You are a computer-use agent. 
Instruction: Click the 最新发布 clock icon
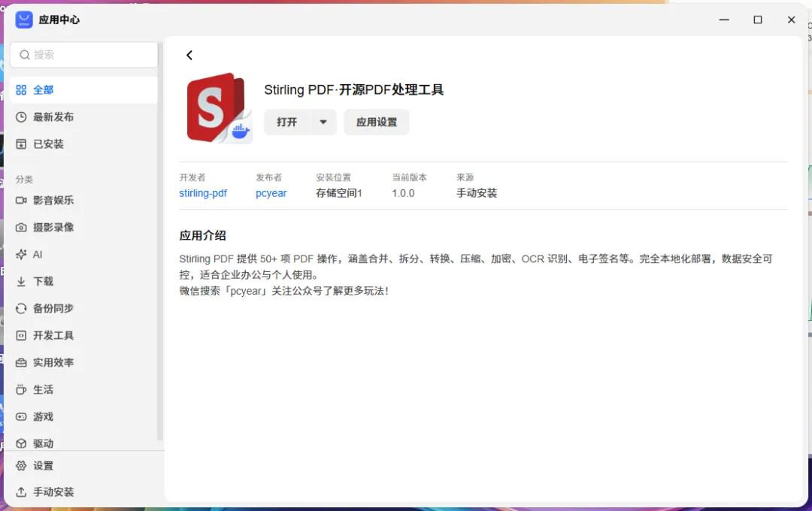point(21,117)
